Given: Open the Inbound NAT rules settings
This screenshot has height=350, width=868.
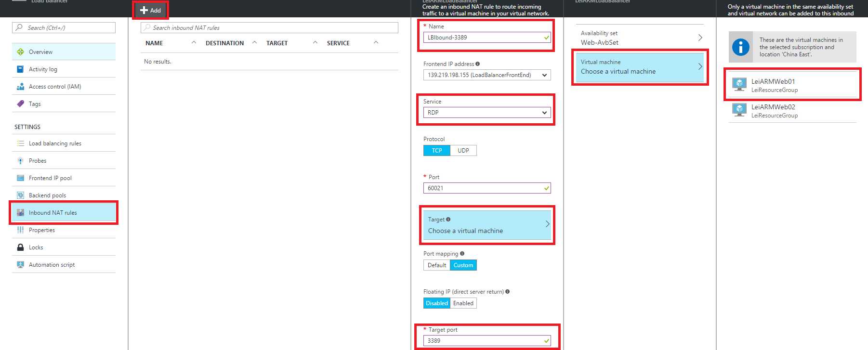Looking at the screenshot, I should pyautogui.click(x=64, y=212).
